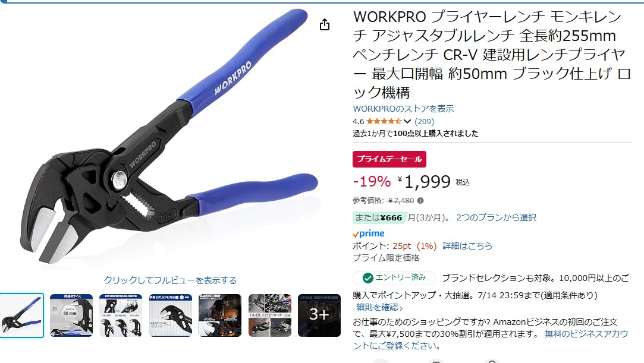Click the share icon above product image
Viewport: 644px width, 363px height.
pos(325,24)
